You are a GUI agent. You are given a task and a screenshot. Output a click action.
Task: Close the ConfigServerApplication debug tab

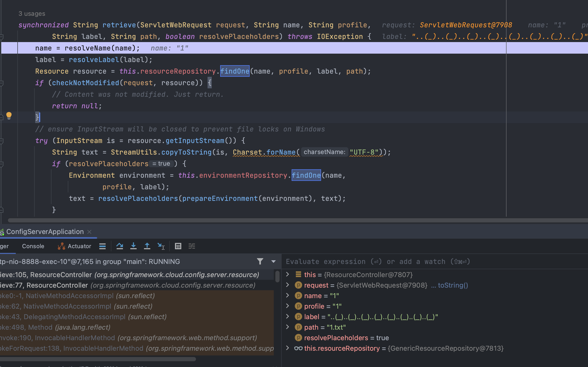pos(89,232)
